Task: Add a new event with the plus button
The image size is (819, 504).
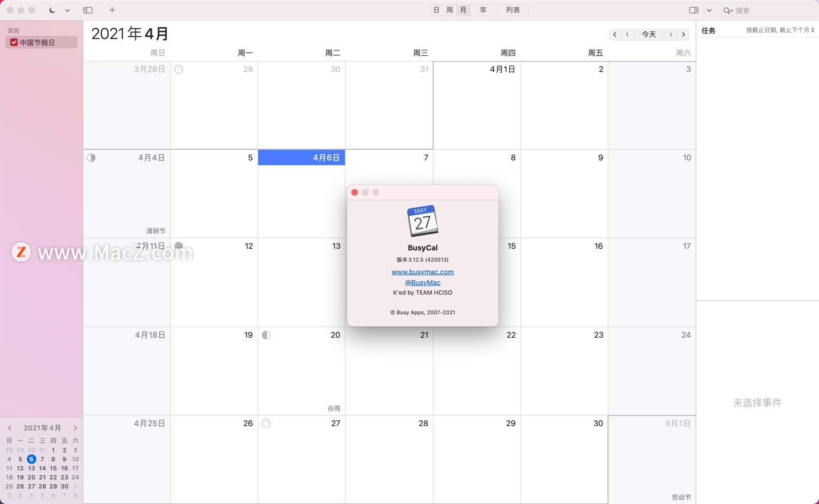Action: pos(112,10)
